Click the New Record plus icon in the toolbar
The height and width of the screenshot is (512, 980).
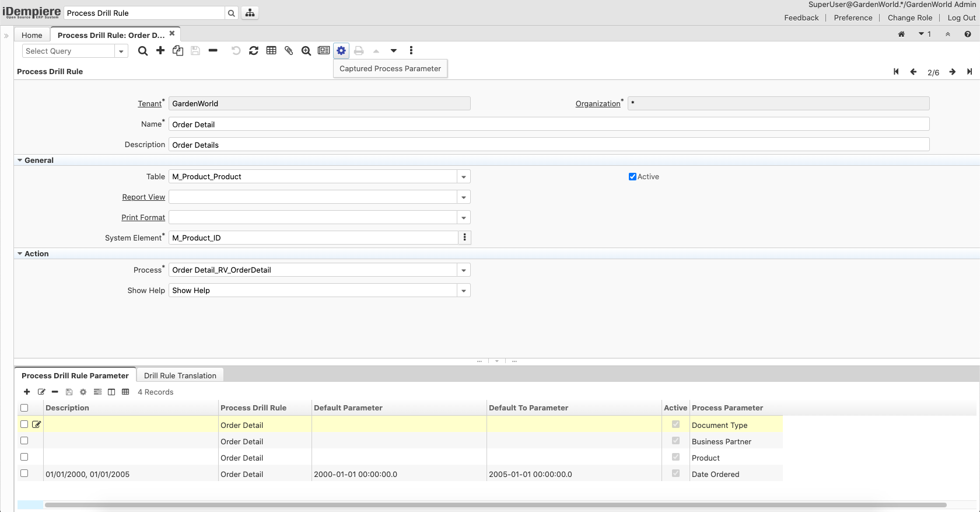pyautogui.click(x=160, y=51)
